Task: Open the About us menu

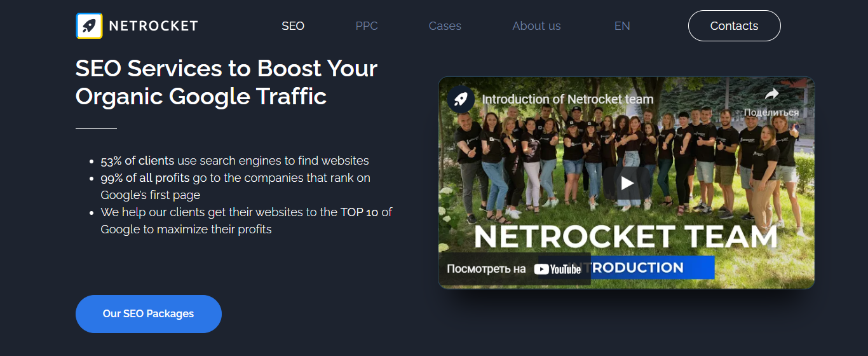Action: coord(536,26)
